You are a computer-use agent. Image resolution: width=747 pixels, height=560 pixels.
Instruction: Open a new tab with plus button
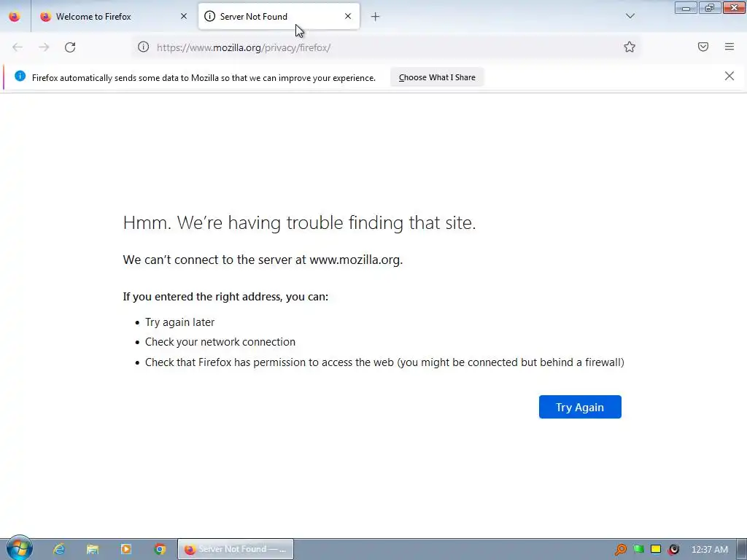375,17
